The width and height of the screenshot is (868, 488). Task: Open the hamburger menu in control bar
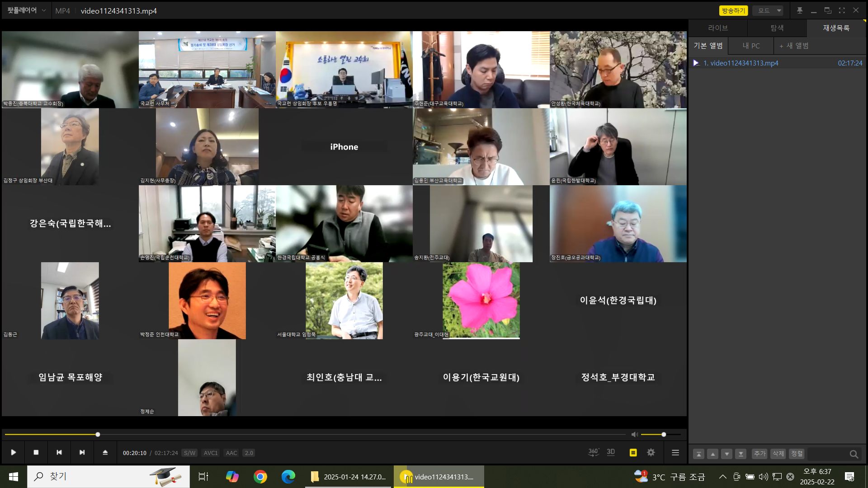pos(675,452)
